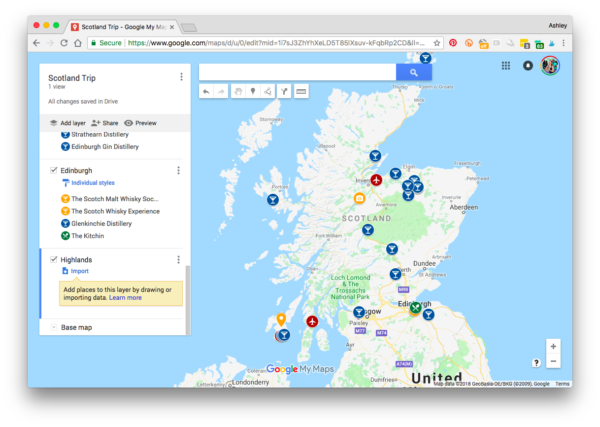The image size is (600, 427).
Task: Click the layers panel scrollbar
Action: 188,299
